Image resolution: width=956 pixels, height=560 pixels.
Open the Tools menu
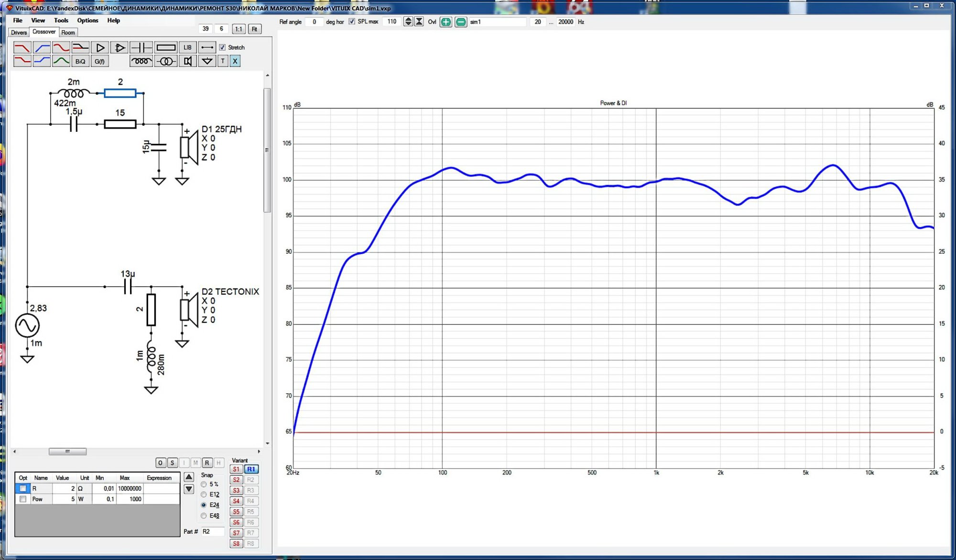pos(61,21)
